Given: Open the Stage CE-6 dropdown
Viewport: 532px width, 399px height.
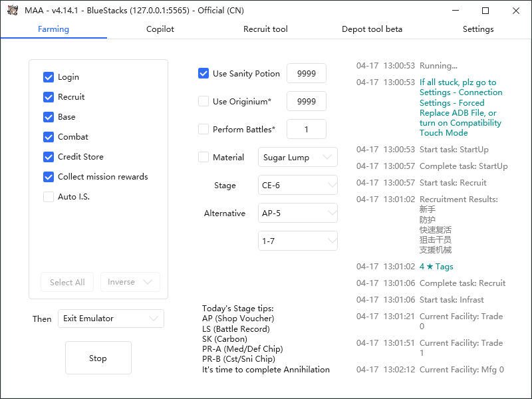Looking at the screenshot, I should click(x=297, y=185).
